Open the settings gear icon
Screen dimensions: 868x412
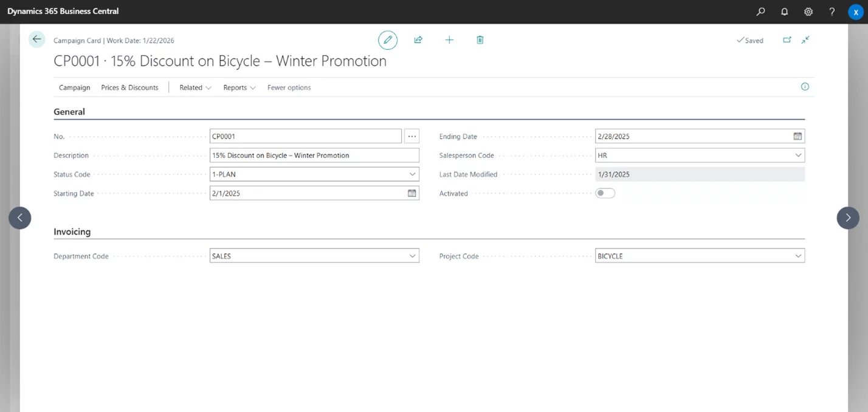pos(808,12)
